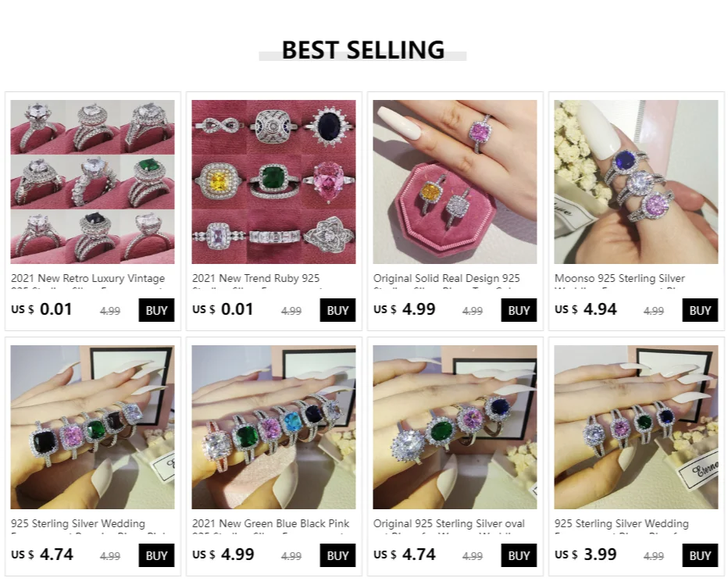
Task: Click BUY for the Green Blue Black Pink ring
Action: point(337,555)
